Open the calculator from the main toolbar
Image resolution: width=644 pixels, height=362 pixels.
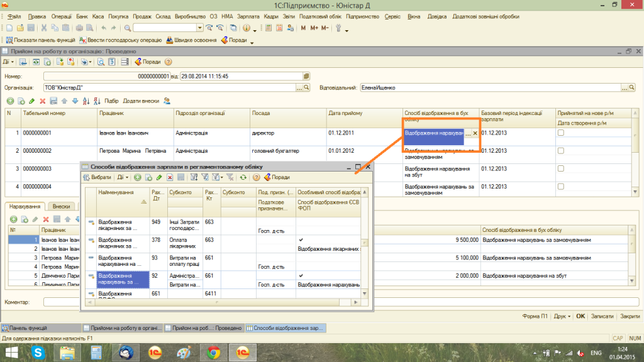coord(269,28)
